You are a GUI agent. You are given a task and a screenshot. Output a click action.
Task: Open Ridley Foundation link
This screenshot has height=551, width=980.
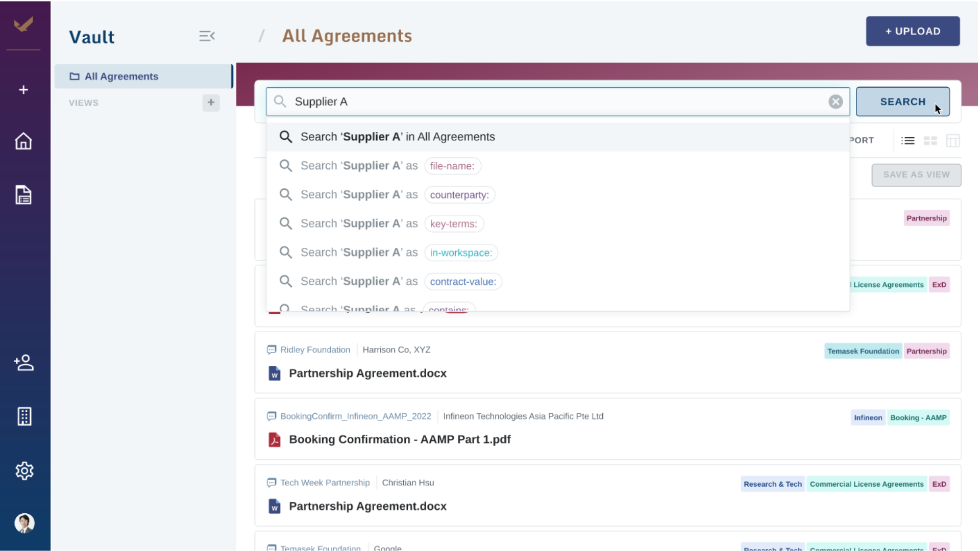[x=315, y=350]
